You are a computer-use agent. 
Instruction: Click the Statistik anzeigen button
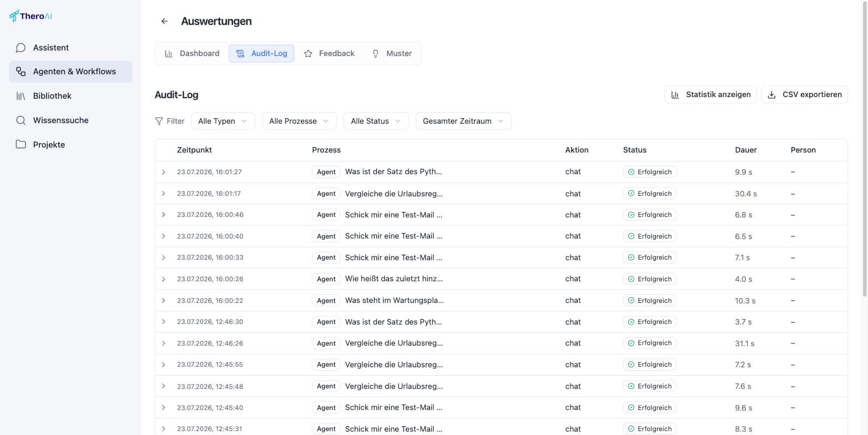point(710,95)
